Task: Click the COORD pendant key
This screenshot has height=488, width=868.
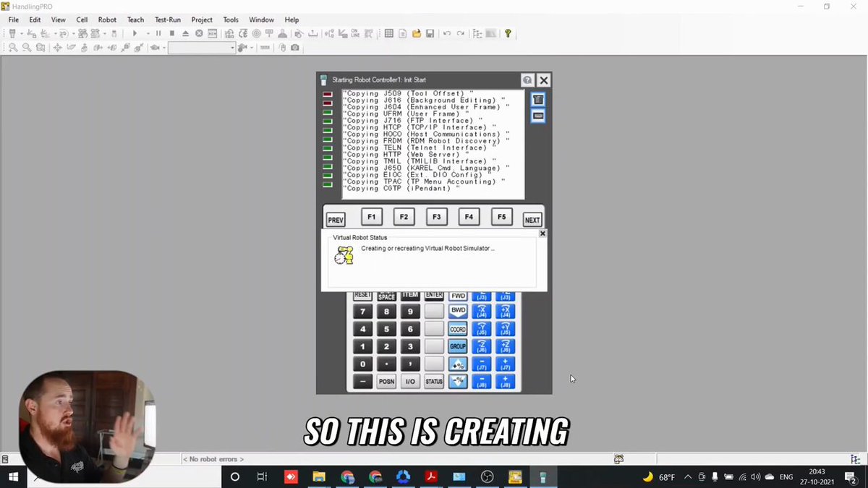Action: pos(458,329)
